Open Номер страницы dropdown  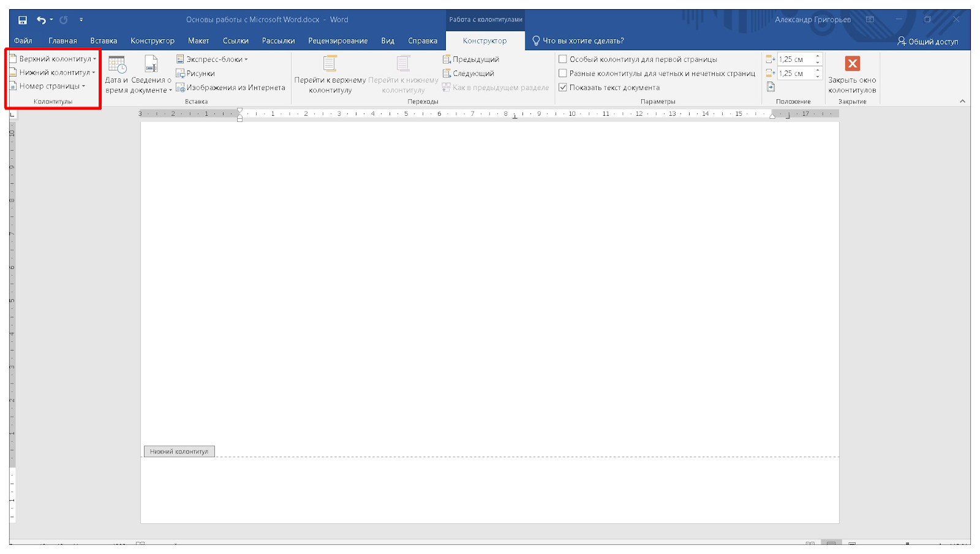point(49,86)
